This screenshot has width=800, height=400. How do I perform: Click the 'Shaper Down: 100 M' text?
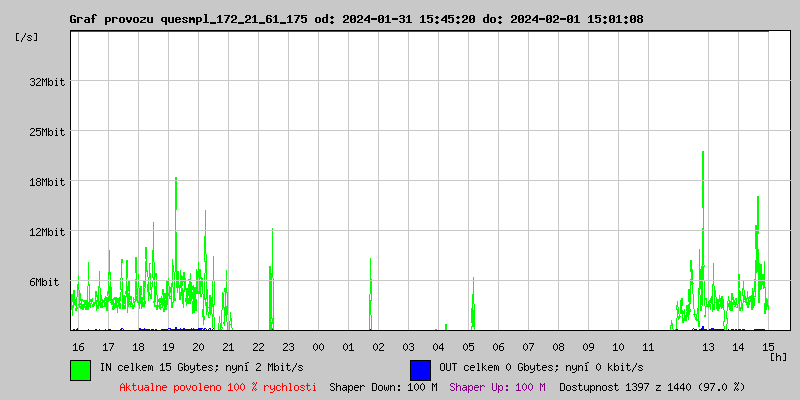tap(383, 386)
